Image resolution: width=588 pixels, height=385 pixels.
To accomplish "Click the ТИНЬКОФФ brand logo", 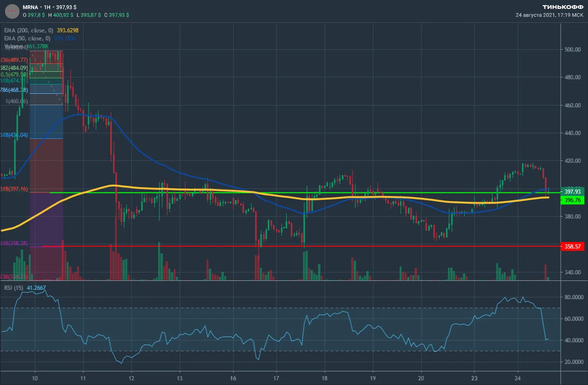I will [x=563, y=7].
